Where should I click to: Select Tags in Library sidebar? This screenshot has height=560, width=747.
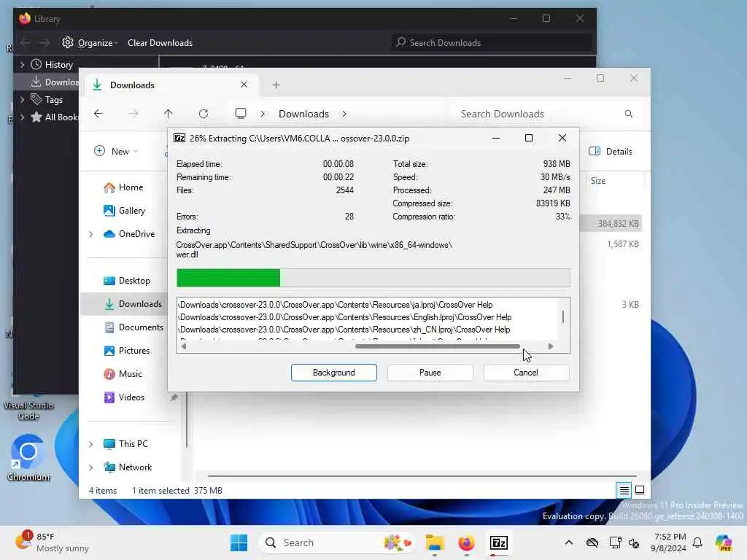(x=47, y=99)
